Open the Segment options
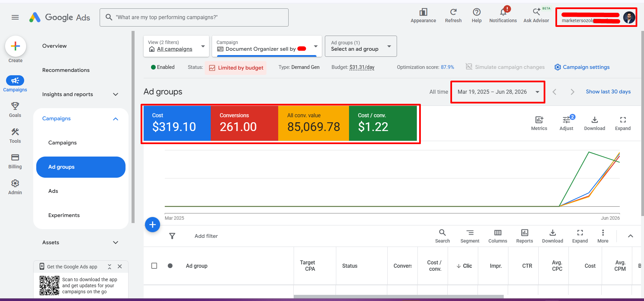This screenshot has width=644, height=301. coord(470,236)
